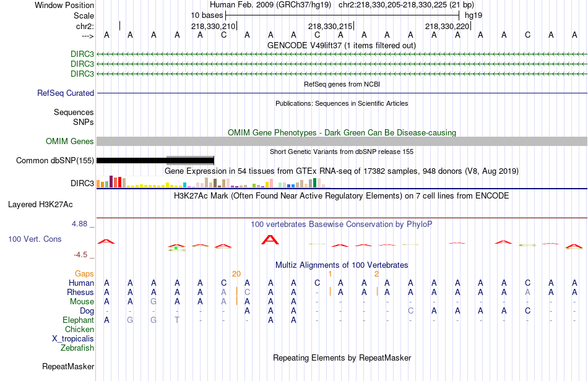Click the -4.5 lower scale value
This screenshot has width=588, height=381.
(80, 255)
